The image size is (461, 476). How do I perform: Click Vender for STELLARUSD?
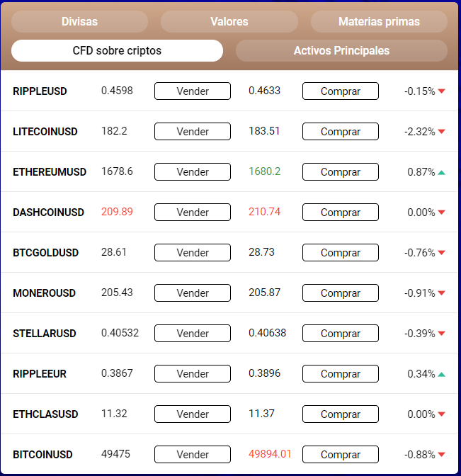(193, 334)
